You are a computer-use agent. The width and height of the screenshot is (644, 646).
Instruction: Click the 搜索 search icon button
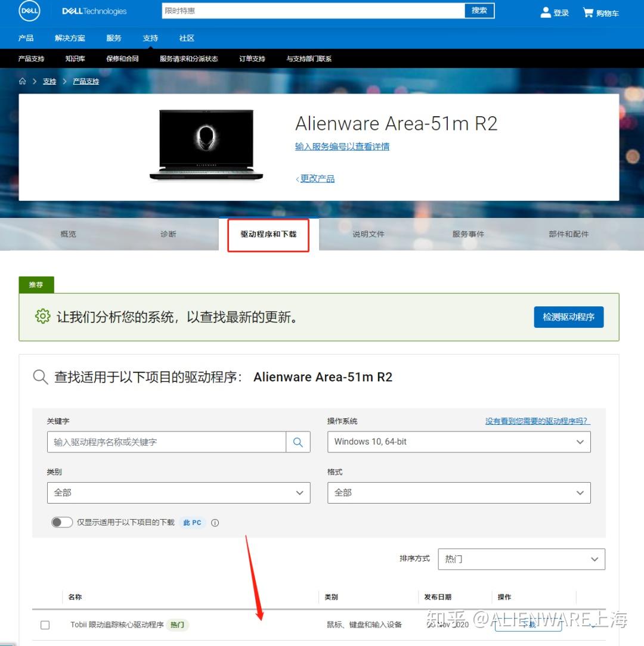pos(479,10)
